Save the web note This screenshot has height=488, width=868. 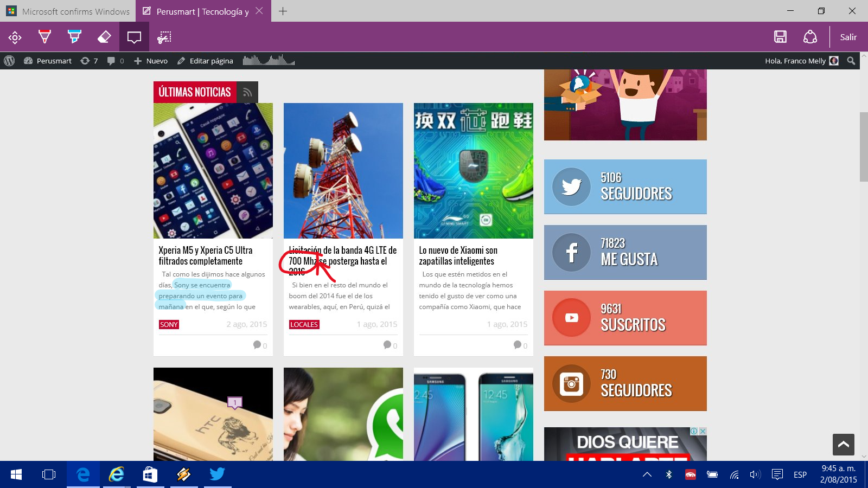780,37
